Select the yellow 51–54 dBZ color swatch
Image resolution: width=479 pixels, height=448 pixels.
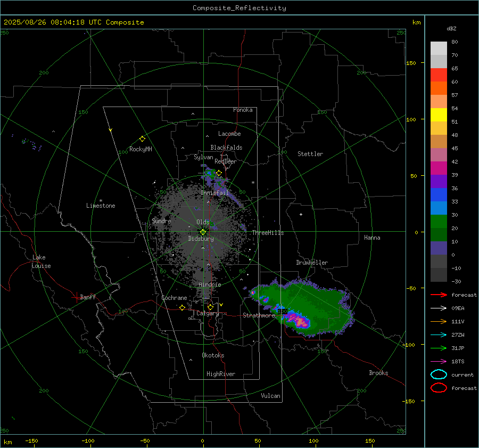439,115
